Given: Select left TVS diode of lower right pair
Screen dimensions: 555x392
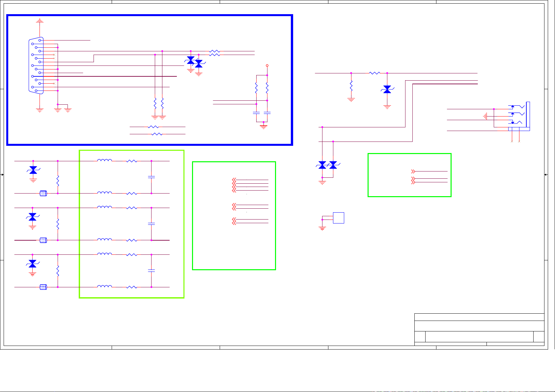Looking at the screenshot, I should (x=322, y=165).
